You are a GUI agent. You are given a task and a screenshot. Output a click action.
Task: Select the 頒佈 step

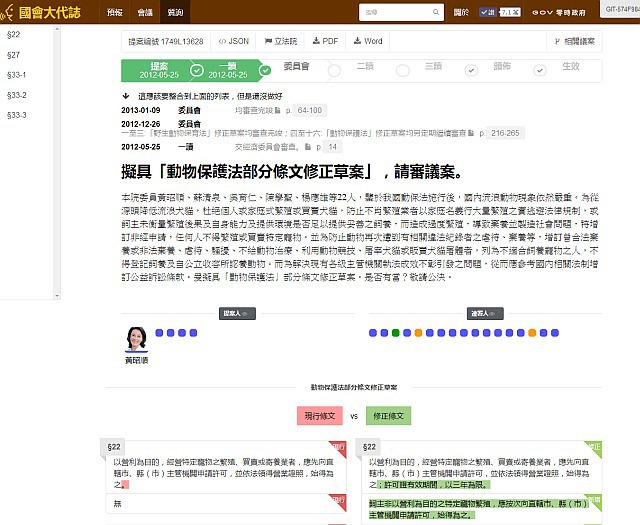502,66
